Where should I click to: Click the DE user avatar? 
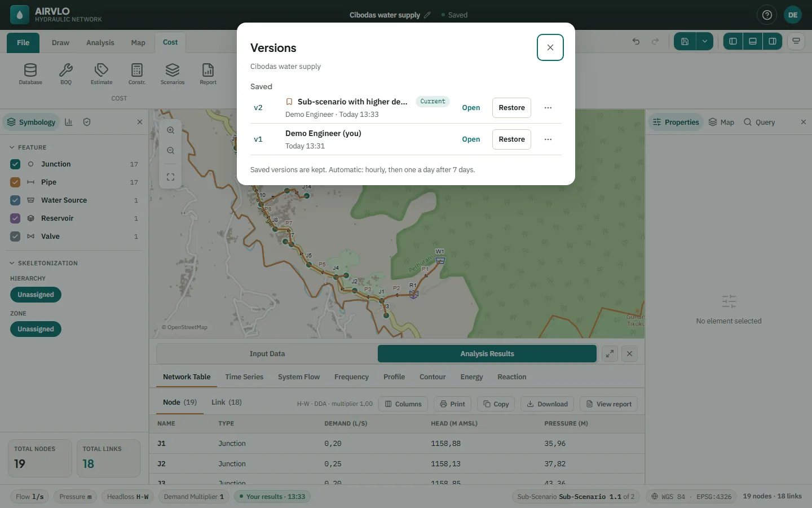click(793, 15)
